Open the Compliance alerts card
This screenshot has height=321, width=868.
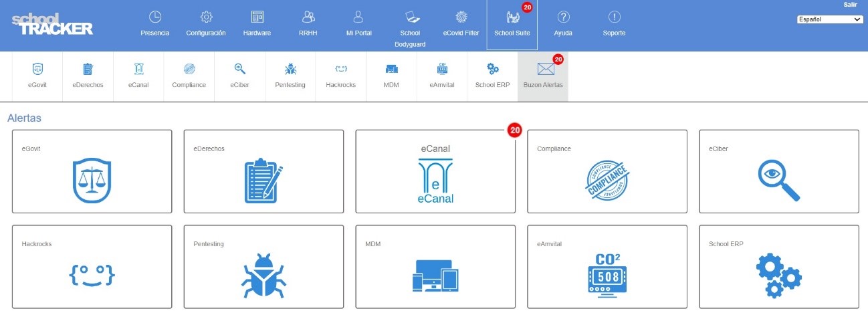(x=607, y=172)
